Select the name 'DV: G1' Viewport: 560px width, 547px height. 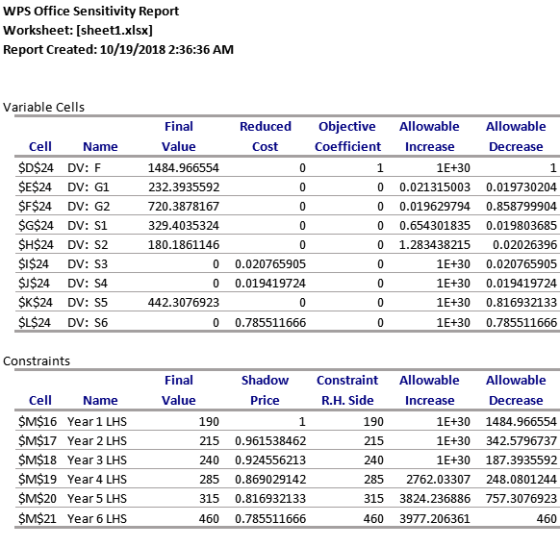coord(88,187)
